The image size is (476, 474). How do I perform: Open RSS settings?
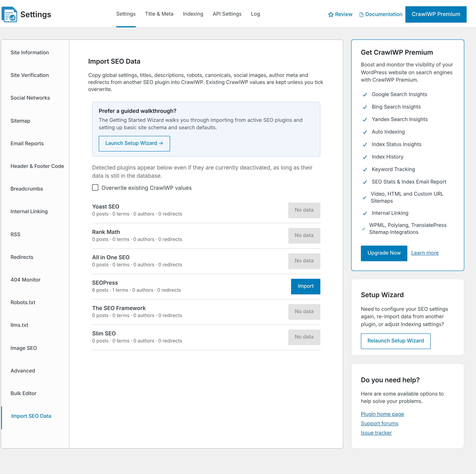(15, 234)
